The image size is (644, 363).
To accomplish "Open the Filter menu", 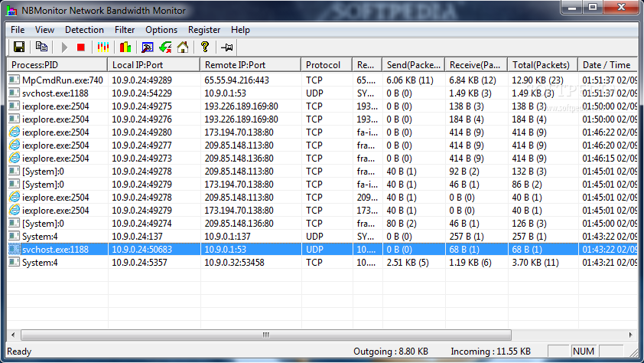I will click(x=125, y=30).
